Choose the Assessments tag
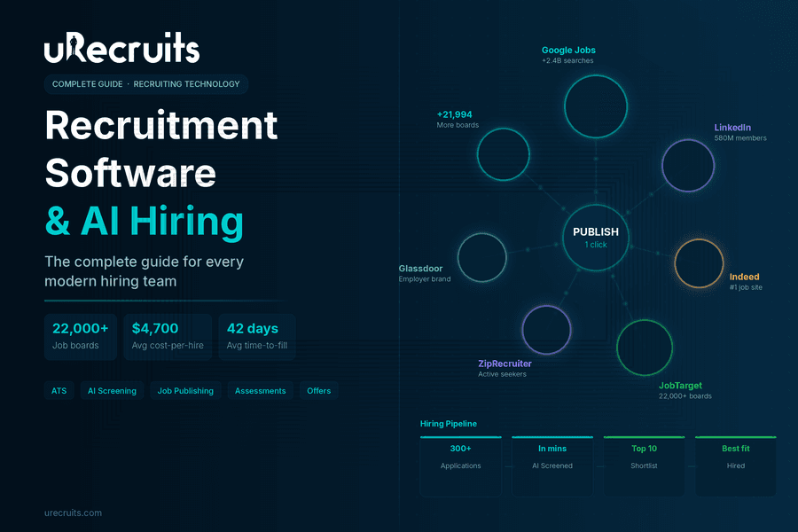798x532 pixels. point(260,390)
